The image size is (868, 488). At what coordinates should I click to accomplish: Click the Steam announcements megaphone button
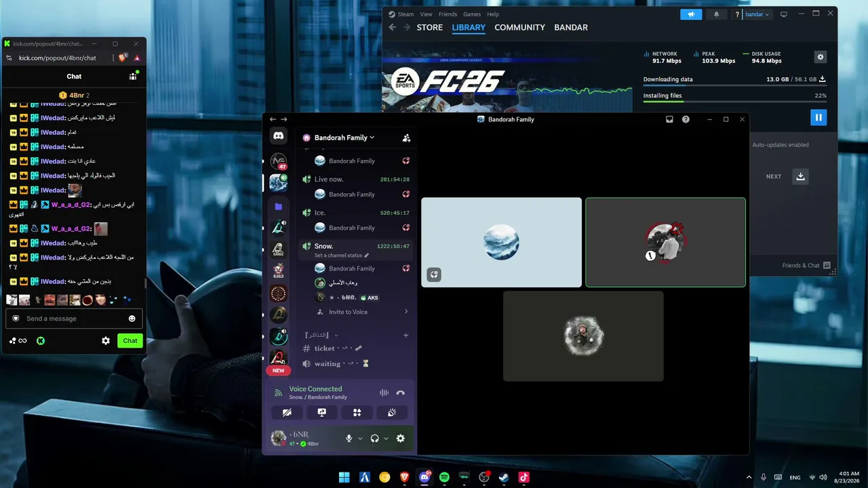click(x=691, y=14)
